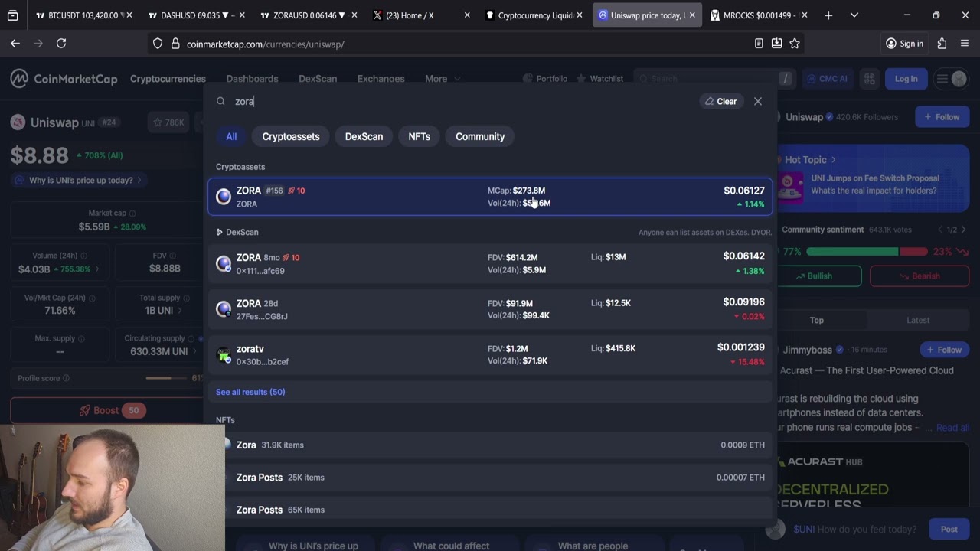The width and height of the screenshot is (980, 551).
Task: Click the Profile score progress bar
Action: (167, 378)
